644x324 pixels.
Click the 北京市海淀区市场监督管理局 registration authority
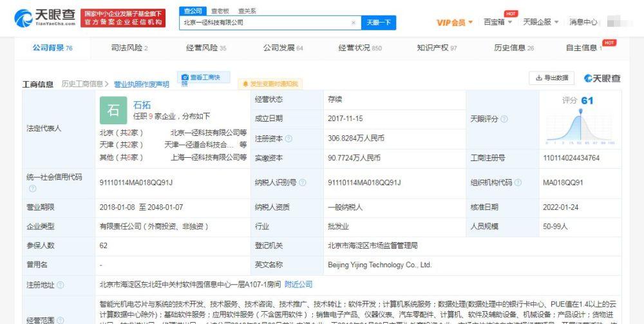coord(373,245)
